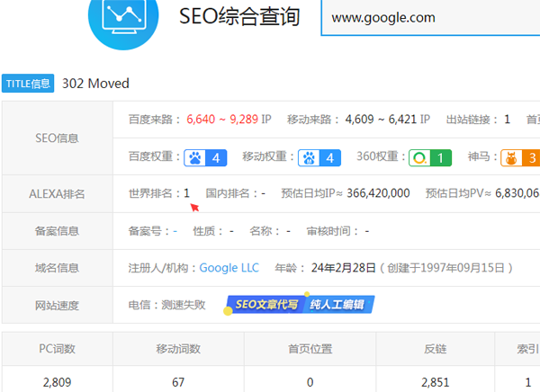Click the ALEXA排名 row label
Screen dimensions: 540x392
tap(57, 194)
